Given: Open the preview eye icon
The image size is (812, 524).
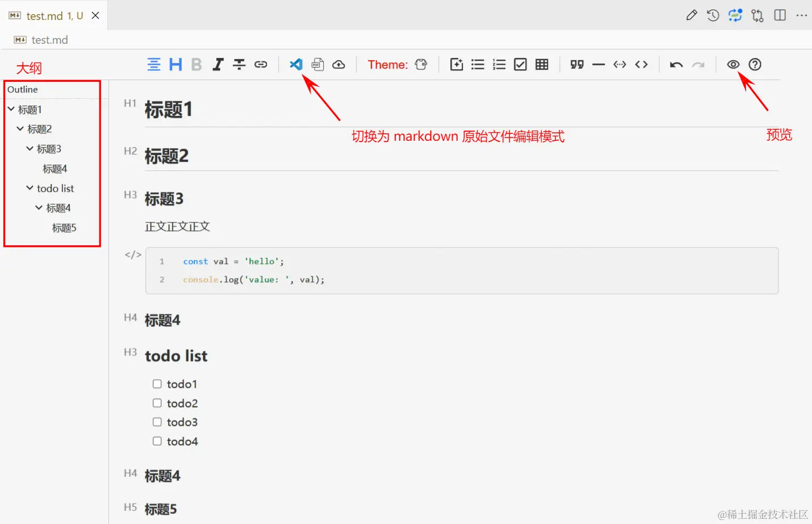Looking at the screenshot, I should pos(733,64).
